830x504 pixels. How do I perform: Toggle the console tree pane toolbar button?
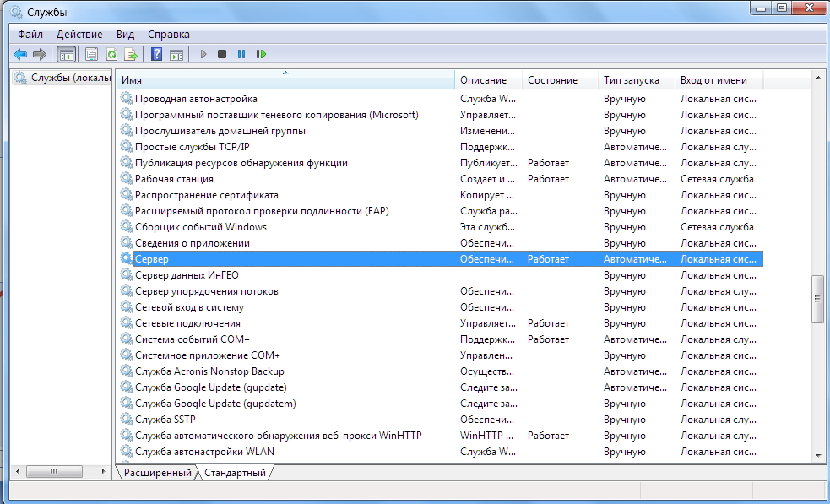click(66, 54)
